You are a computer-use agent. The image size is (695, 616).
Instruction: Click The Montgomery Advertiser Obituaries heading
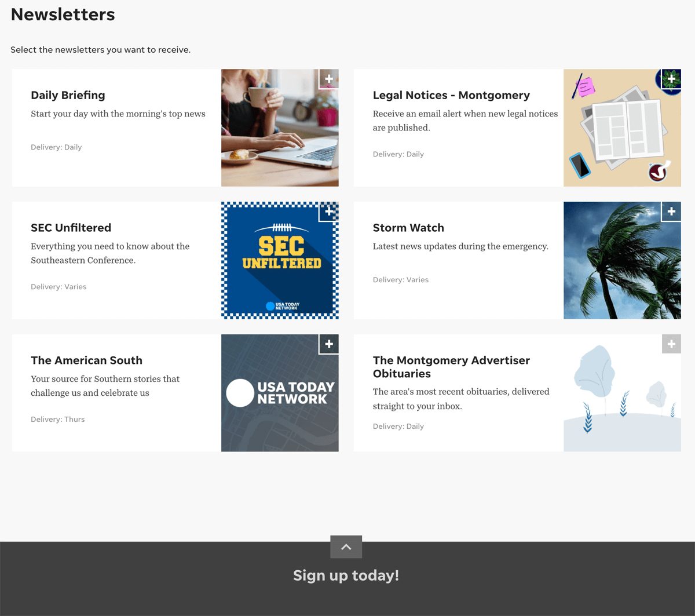tap(451, 367)
